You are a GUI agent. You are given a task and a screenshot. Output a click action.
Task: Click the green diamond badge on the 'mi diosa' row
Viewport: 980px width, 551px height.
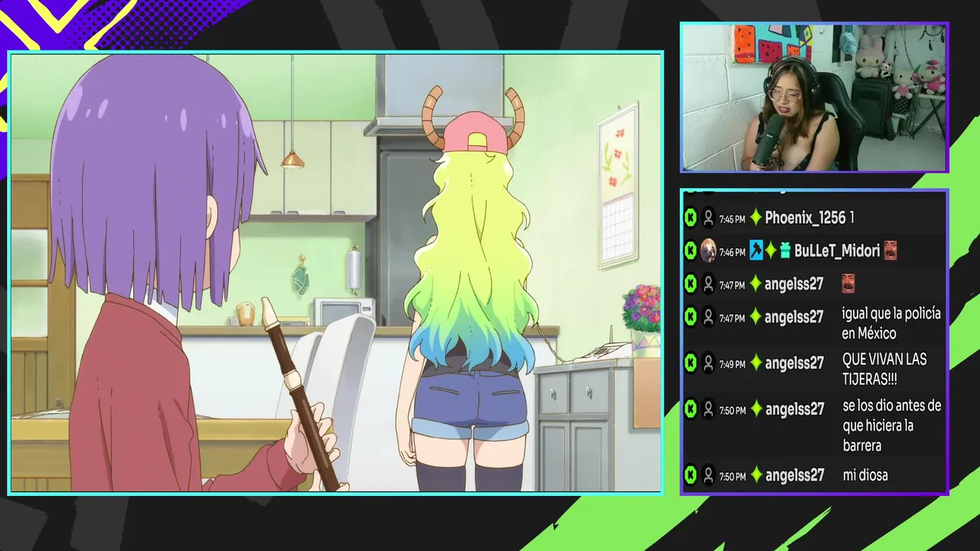coord(756,475)
